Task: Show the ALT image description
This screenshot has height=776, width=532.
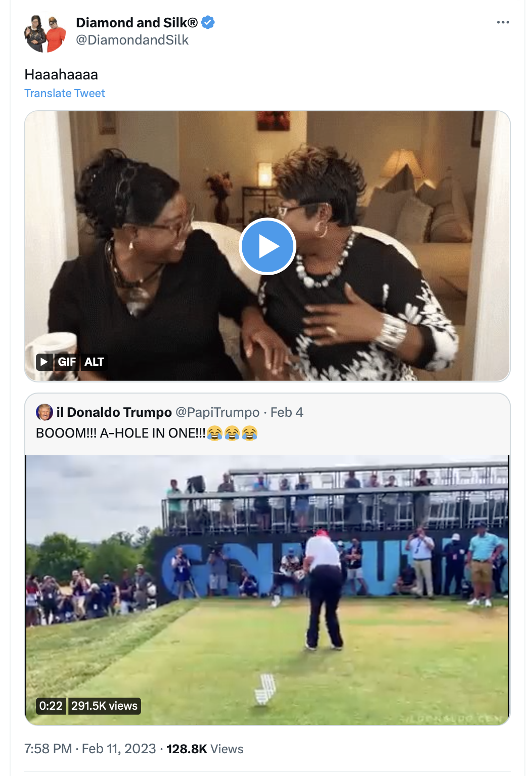Action: click(x=94, y=362)
